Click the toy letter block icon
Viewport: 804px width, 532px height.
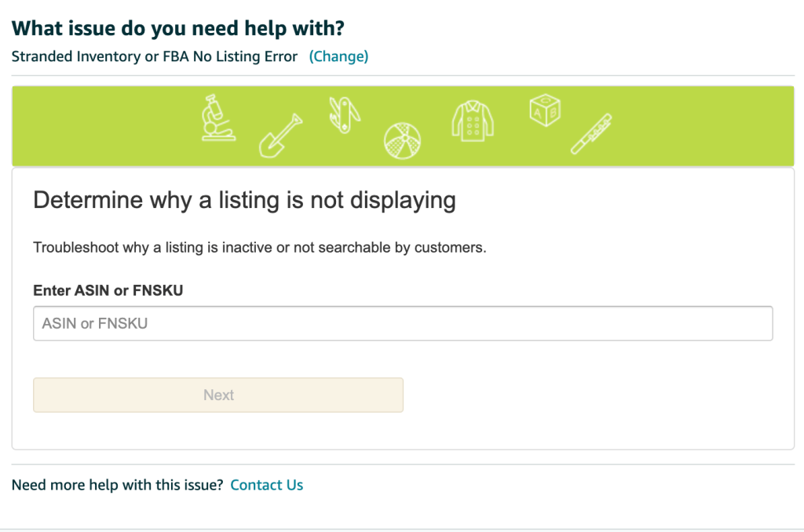[x=543, y=111]
